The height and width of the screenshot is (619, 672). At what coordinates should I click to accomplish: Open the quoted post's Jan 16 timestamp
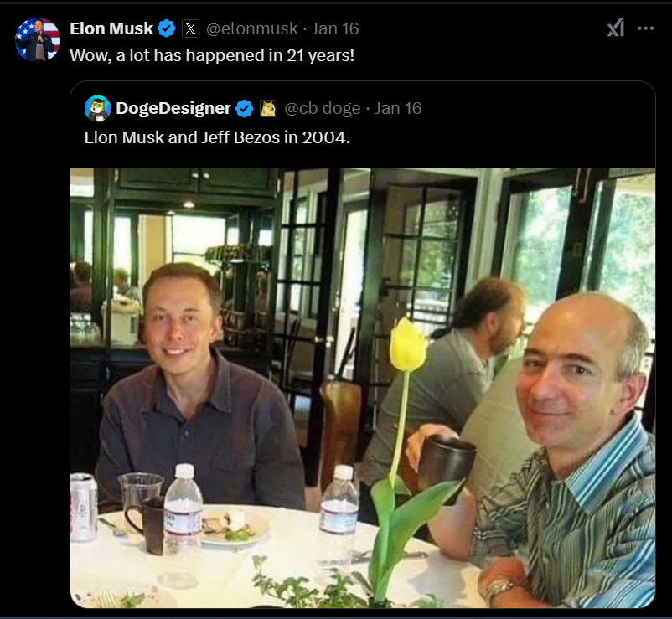[398, 108]
